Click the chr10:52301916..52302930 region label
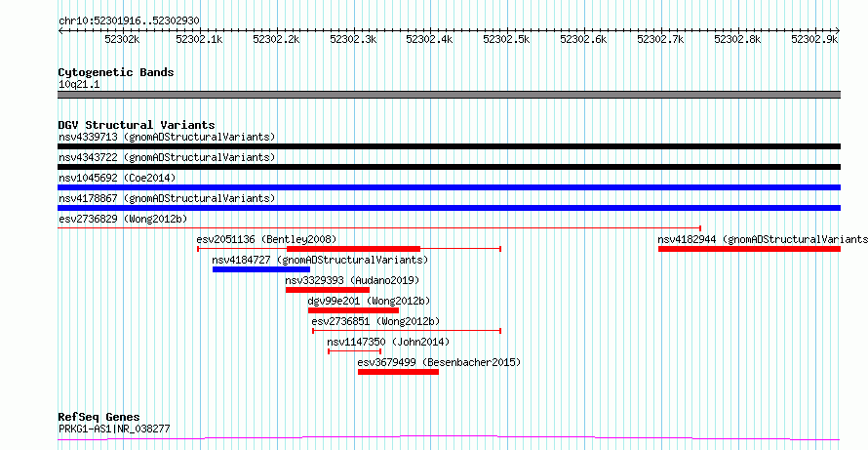This screenshot has height=450, width=868. [x=129, y=21]
